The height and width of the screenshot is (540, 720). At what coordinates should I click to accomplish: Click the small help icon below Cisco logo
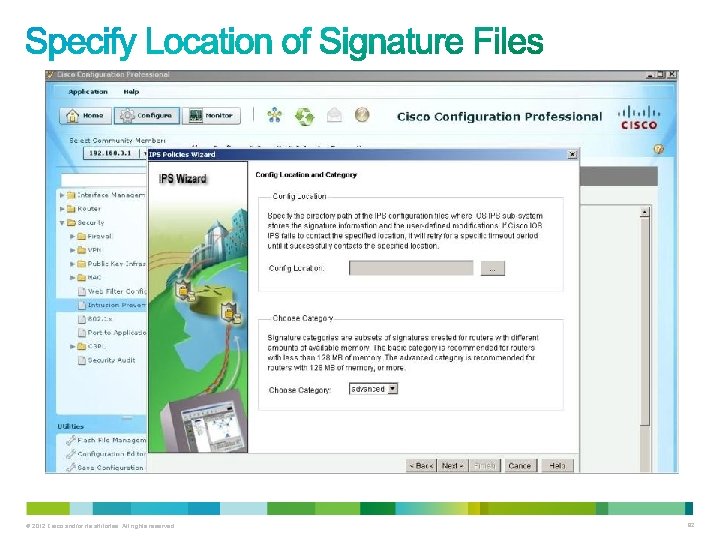click(x=658, y=149)
